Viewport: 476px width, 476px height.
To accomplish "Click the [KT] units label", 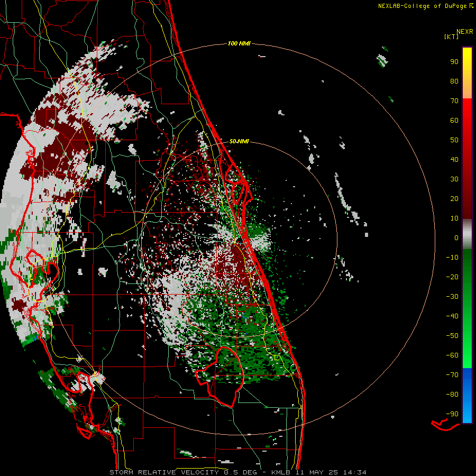I will (452, 36).
